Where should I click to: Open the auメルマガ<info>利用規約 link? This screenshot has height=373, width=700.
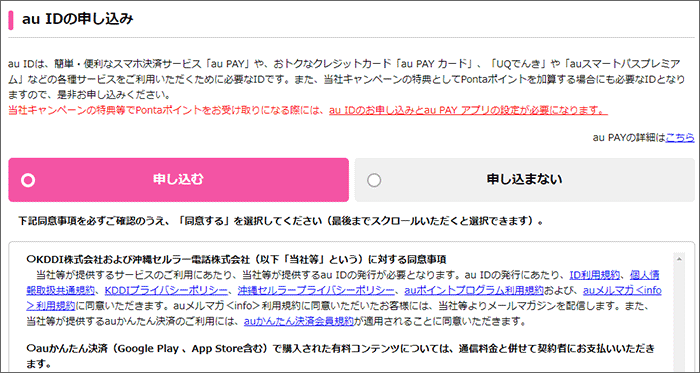tap(622, 291)
